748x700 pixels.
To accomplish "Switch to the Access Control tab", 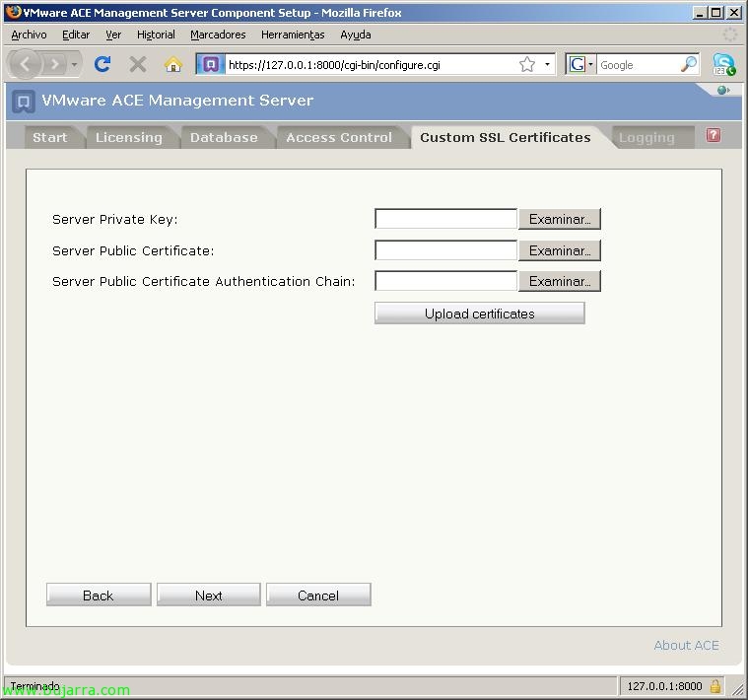I will 339,137.
